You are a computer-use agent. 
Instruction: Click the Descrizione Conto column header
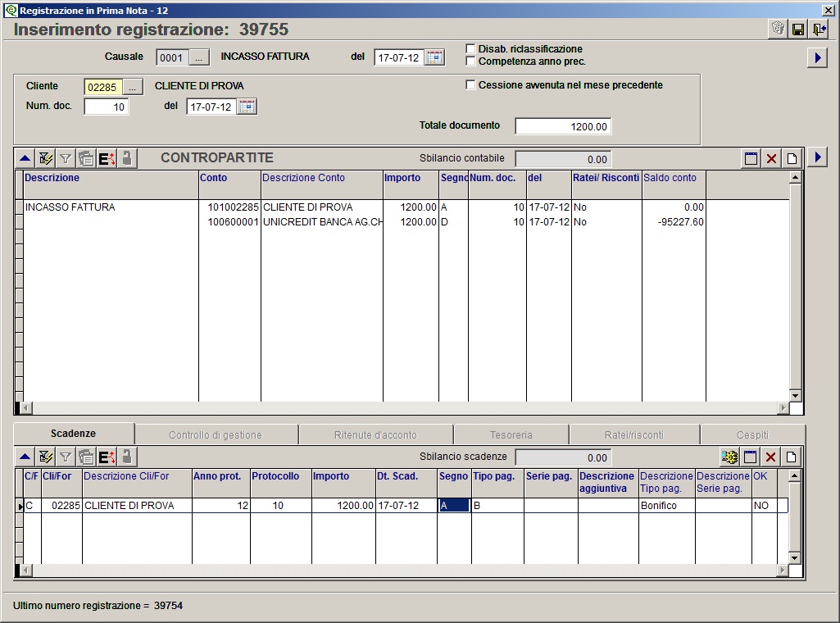point(322,184)
